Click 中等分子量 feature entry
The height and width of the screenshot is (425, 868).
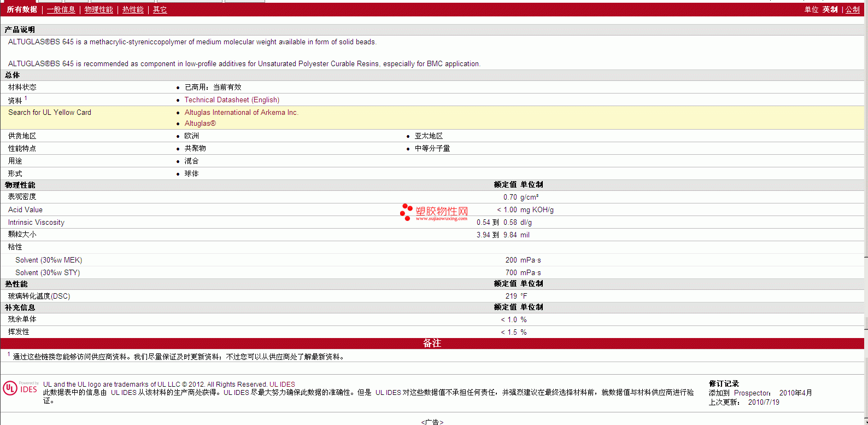(432, 148)
